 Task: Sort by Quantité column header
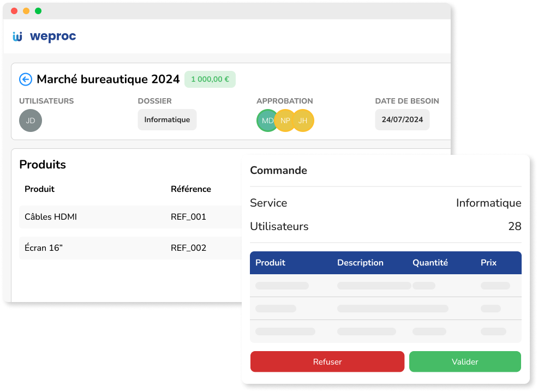pos(430,263)
